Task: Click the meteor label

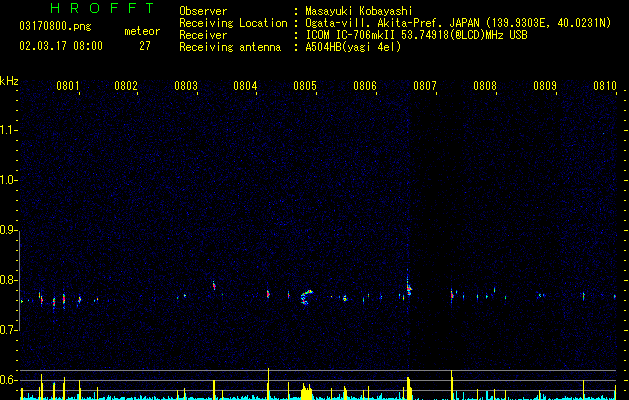Action: pos(142,31)
